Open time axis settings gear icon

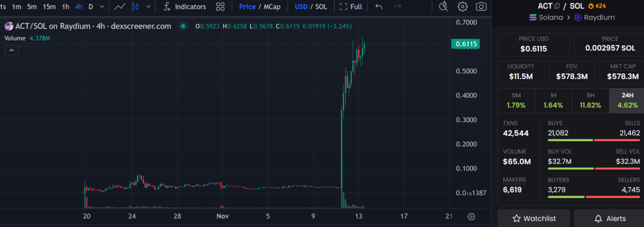tap(471, 216)
